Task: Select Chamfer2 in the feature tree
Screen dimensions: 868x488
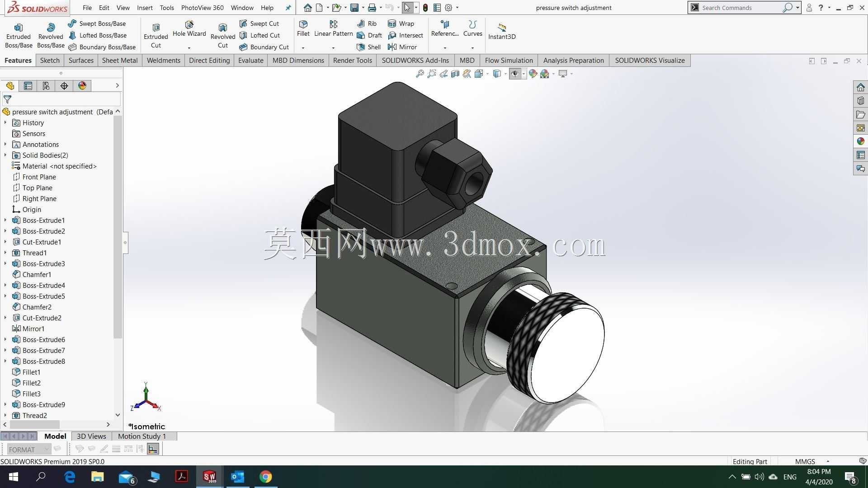Action: coord(37,307)
